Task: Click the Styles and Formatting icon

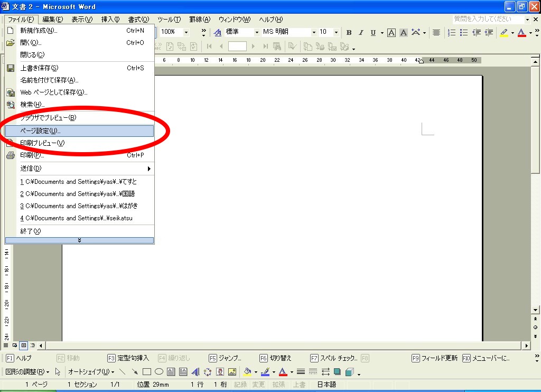Action: click(217, 32)
